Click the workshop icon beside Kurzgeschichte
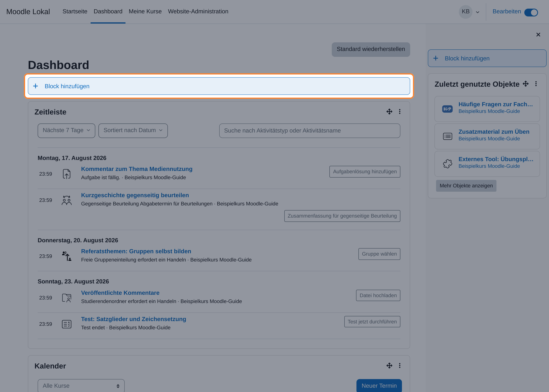549x392 pixels. coord(67,200)
